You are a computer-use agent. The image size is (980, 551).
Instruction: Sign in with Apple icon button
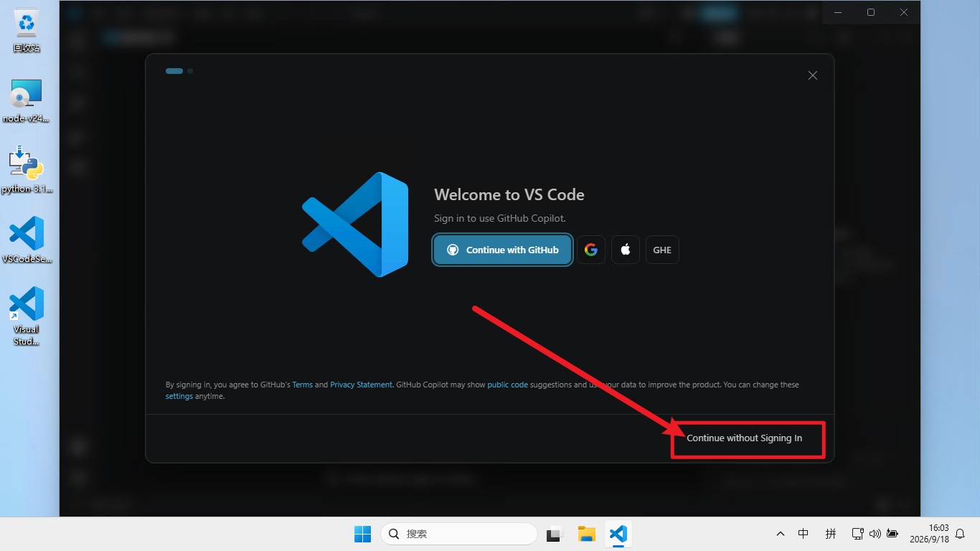[626, 250]
